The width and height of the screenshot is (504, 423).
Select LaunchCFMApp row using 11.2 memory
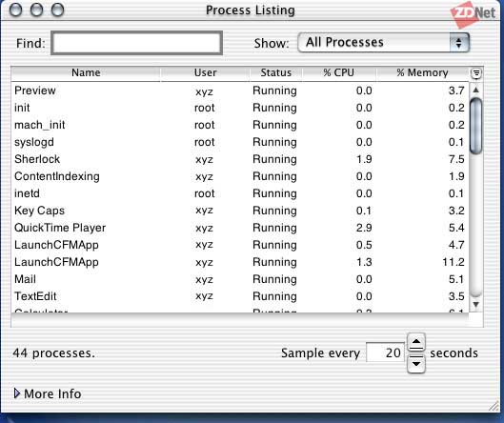tap(240, 262)
